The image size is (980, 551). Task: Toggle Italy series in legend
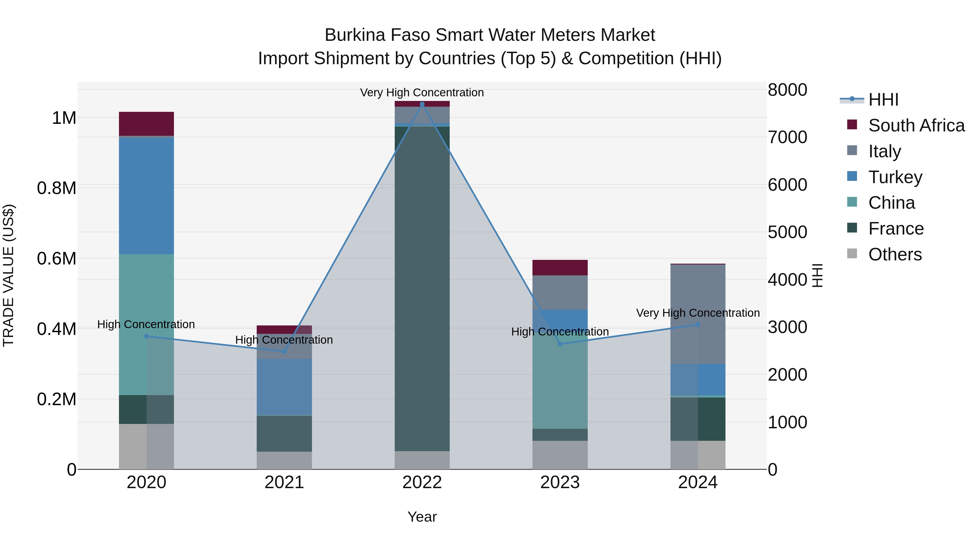pyautogui.click(x=874, y=151)
